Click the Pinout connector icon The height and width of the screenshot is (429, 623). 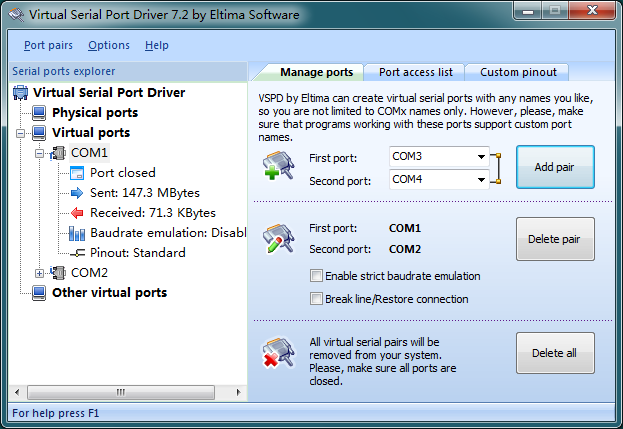pyautogui.click(x=77, y=253)
